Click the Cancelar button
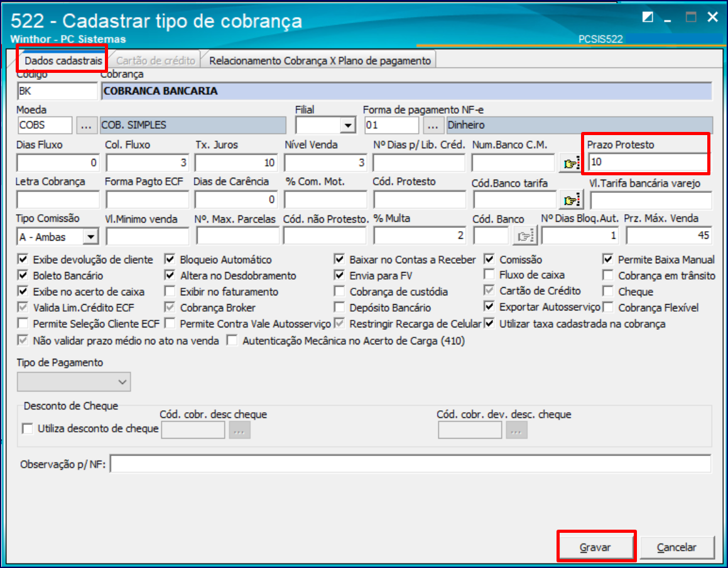 pos(676,547)
